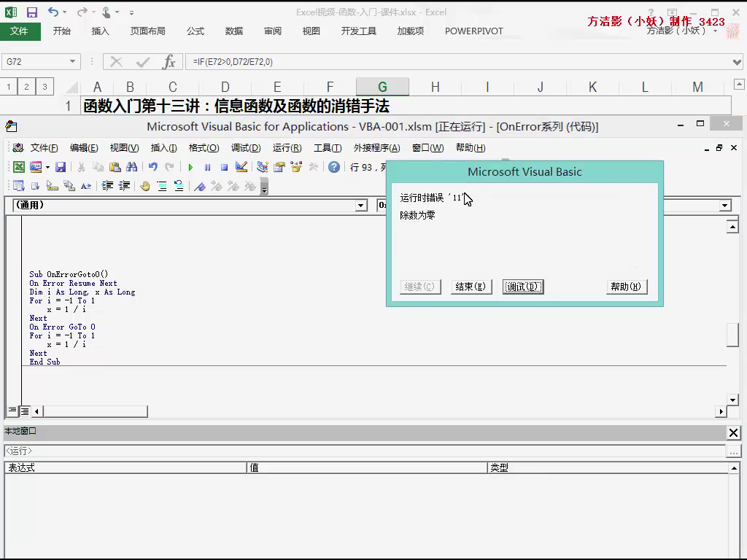
Task: Toggle Bookmark flag icon
Action: click(x=200, y=186)
